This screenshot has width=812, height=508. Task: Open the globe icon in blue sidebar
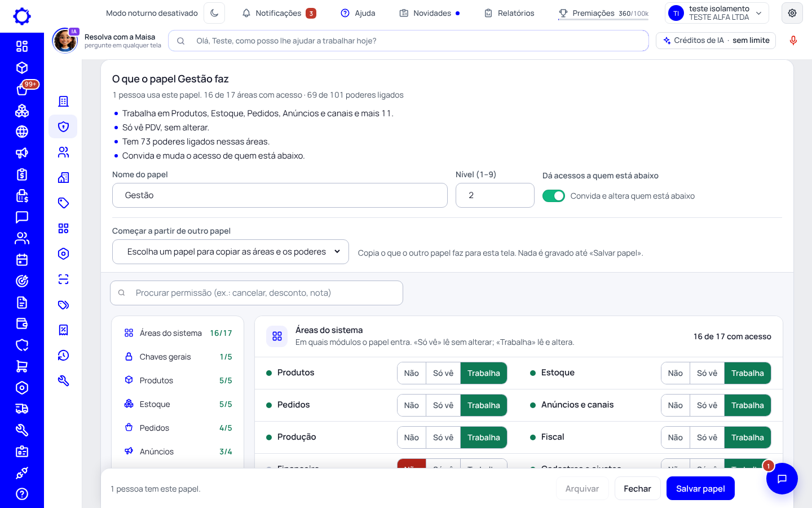click(x=22, y=132)
